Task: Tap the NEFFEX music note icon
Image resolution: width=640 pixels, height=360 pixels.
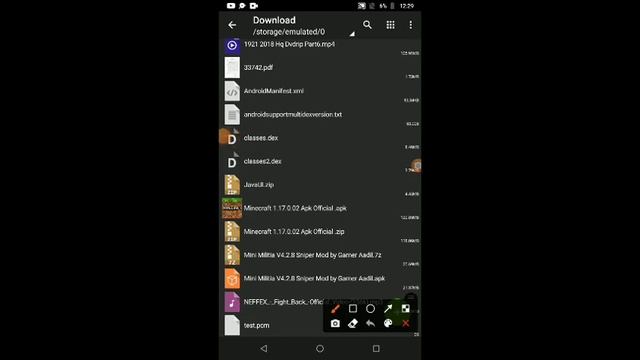Action: tap(232, 302)
